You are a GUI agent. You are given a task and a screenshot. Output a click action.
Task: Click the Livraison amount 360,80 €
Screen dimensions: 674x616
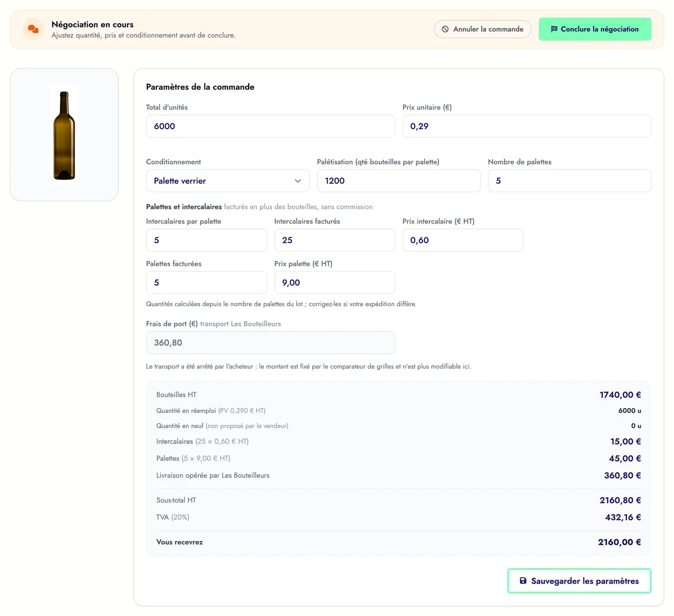(623, 475)
